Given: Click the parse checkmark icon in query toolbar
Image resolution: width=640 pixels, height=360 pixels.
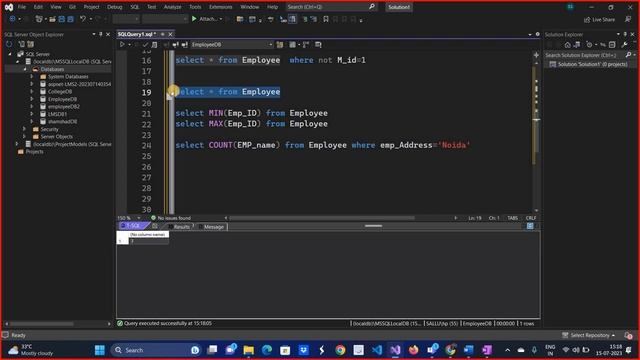Looking at the screenshot, I should (145, 44).
